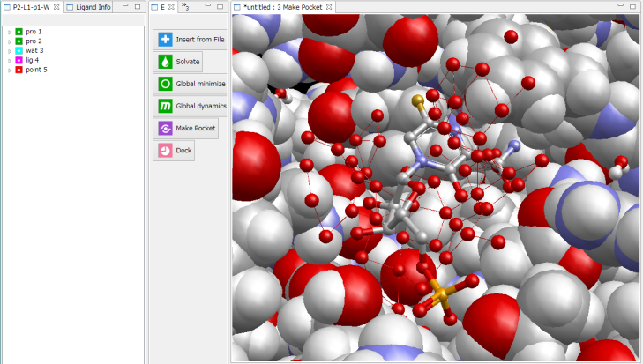Maximize the left tree panel

[x=138, y=6]
